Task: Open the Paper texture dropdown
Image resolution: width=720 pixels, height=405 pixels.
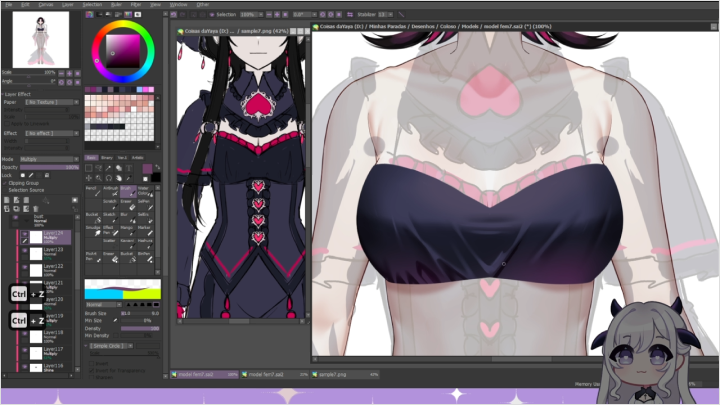Action: pos(51,102)
